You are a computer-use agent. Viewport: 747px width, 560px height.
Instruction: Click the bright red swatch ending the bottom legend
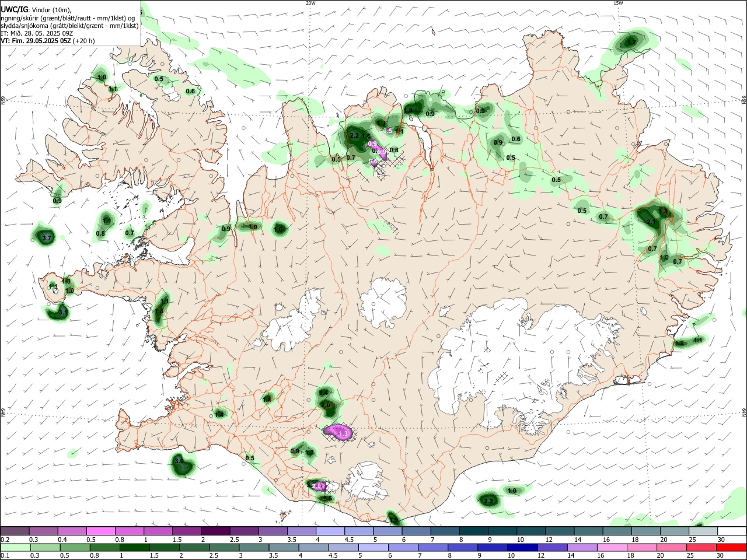point(732,548)
